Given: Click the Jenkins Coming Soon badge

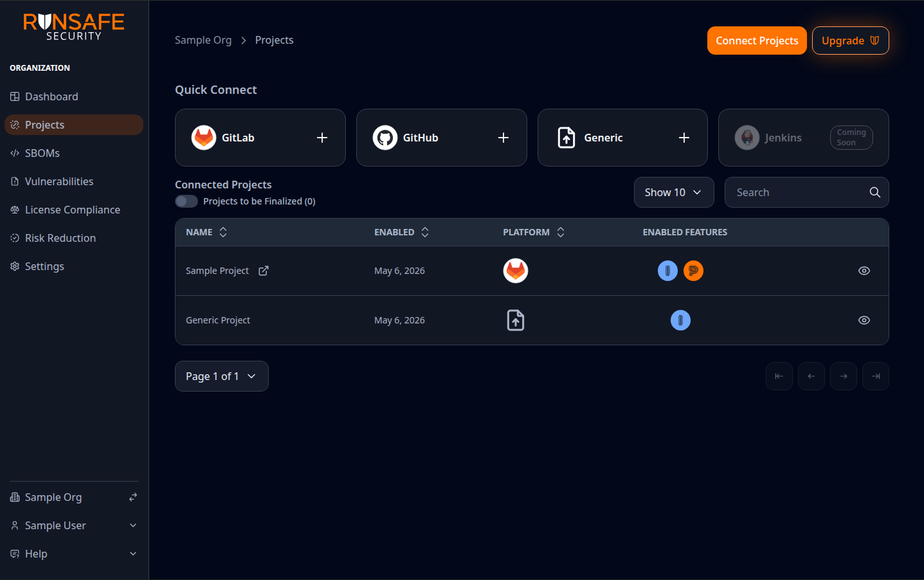Looking at the screenshot, I should pyautogui.click(x=851, y=138).
